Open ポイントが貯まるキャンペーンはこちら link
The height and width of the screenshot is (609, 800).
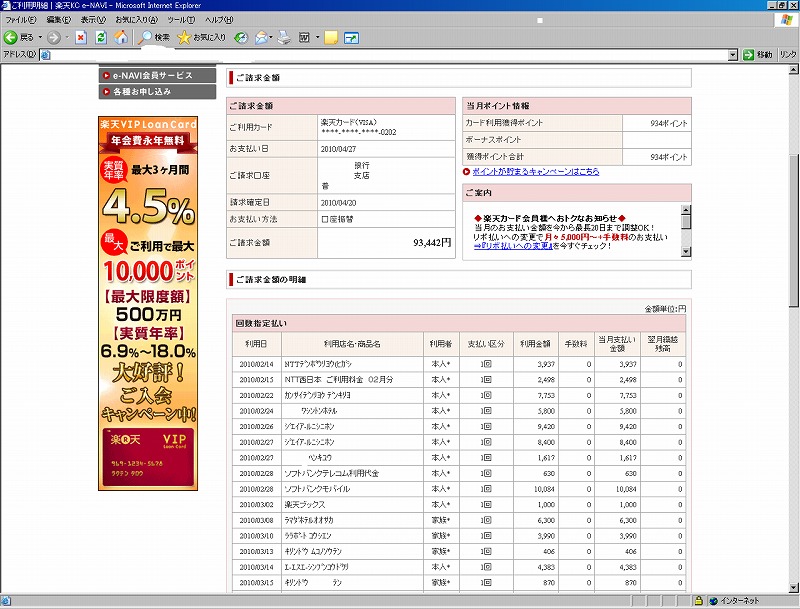tap(536, 172)
